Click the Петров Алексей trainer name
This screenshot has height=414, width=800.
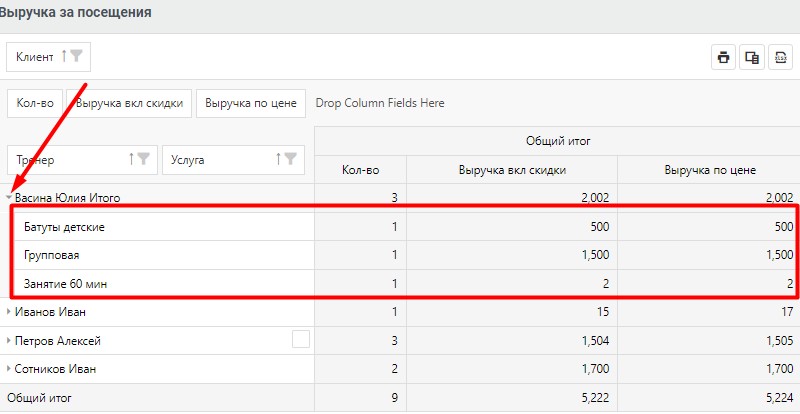[58, 340]
